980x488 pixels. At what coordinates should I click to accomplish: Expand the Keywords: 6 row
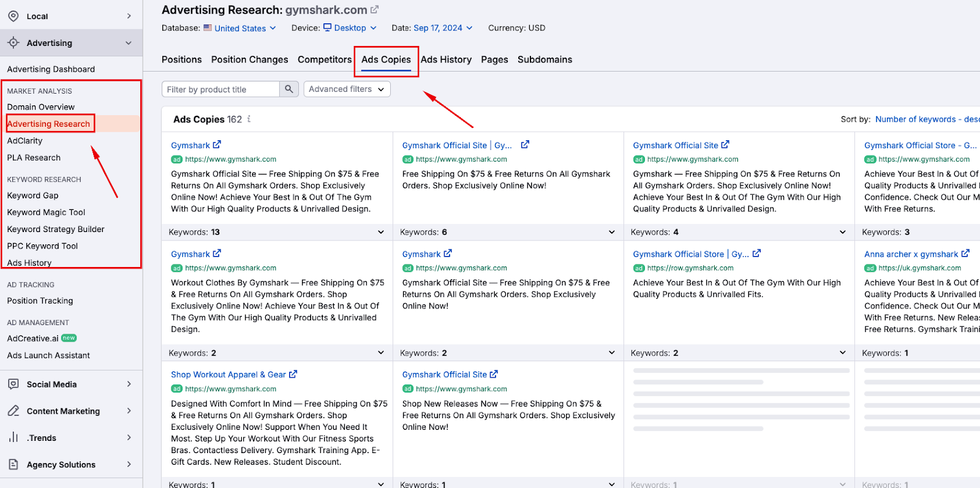[x=508, y=232]
